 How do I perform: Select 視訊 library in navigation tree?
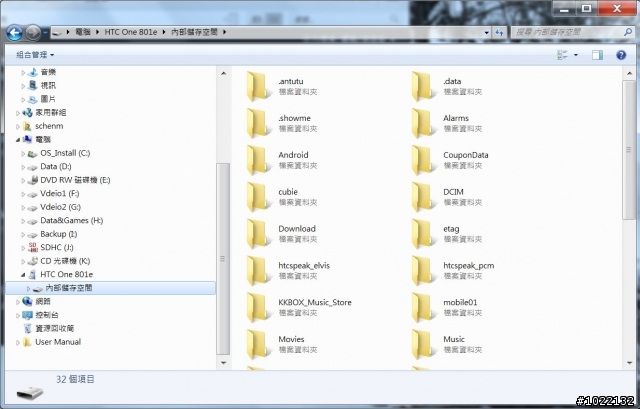[48, 86]
